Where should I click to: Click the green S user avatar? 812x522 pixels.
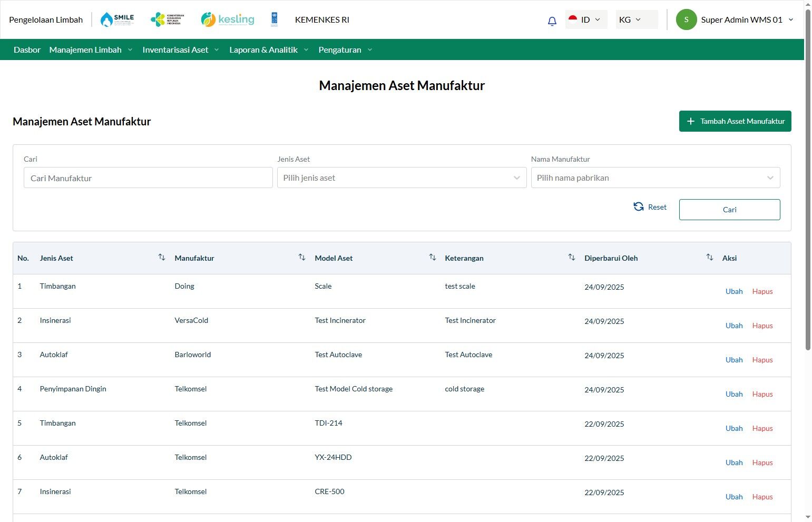[x=686, y=19]
